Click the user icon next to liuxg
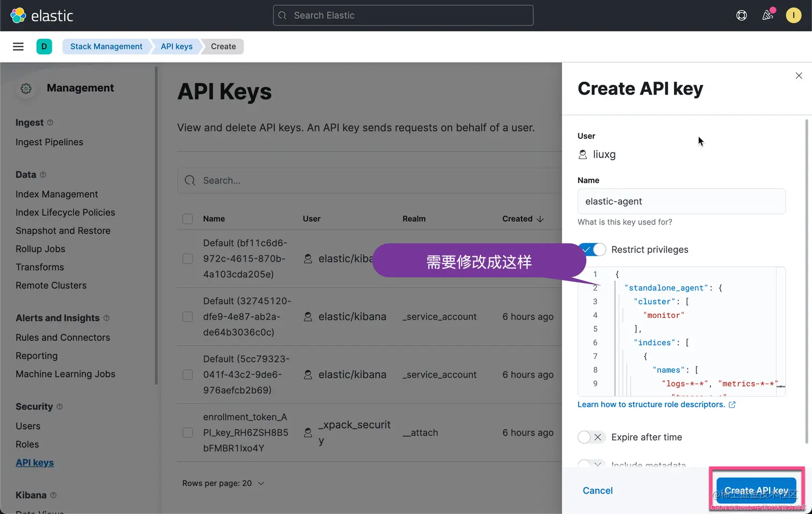 coord(583,155)
